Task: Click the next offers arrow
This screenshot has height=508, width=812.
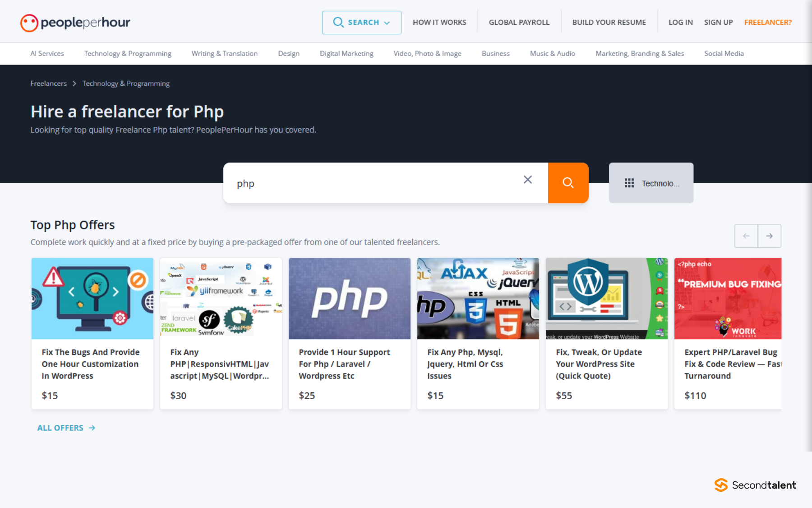Action: [x=770, y=236]
